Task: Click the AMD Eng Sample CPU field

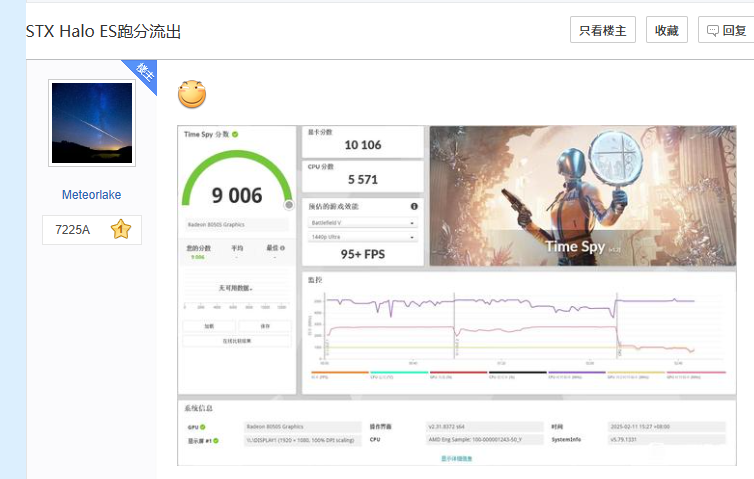Action: pos(485,440)
